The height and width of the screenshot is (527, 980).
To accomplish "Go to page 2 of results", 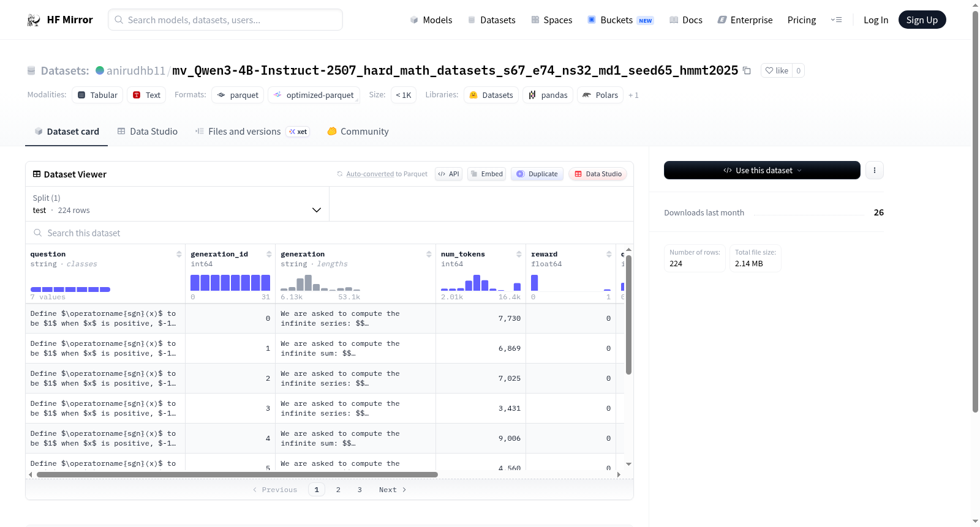I will [x=338, y=490].
